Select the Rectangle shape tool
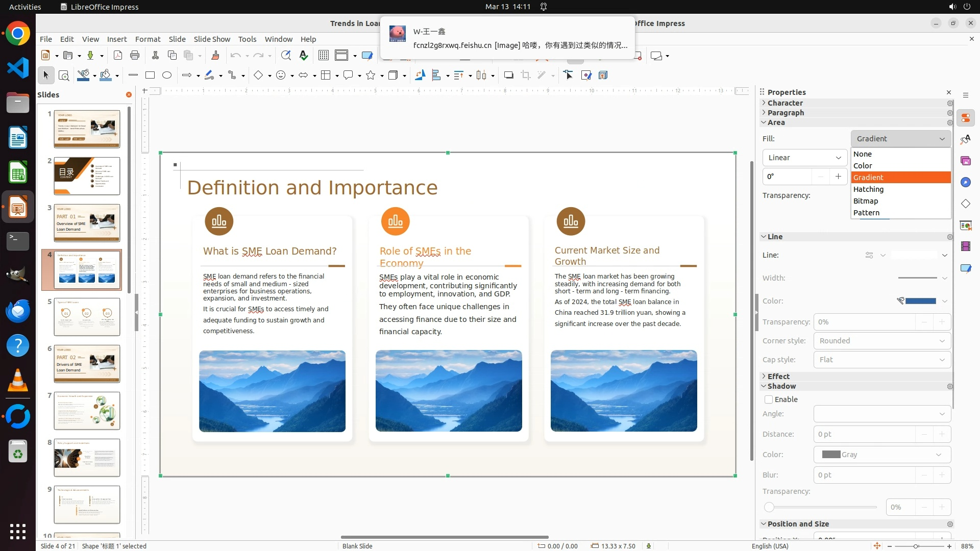Image resolution: width=980 pixels, height=551 pixels. (150, 75)
